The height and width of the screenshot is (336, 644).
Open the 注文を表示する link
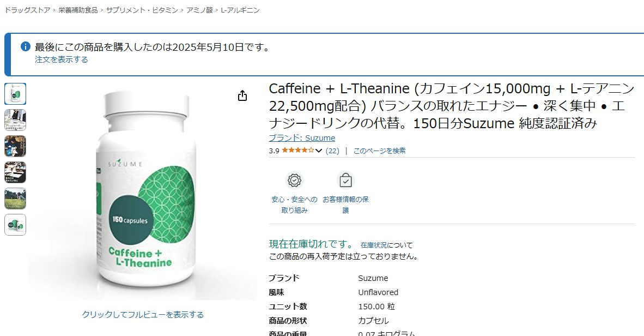point(61,59)
